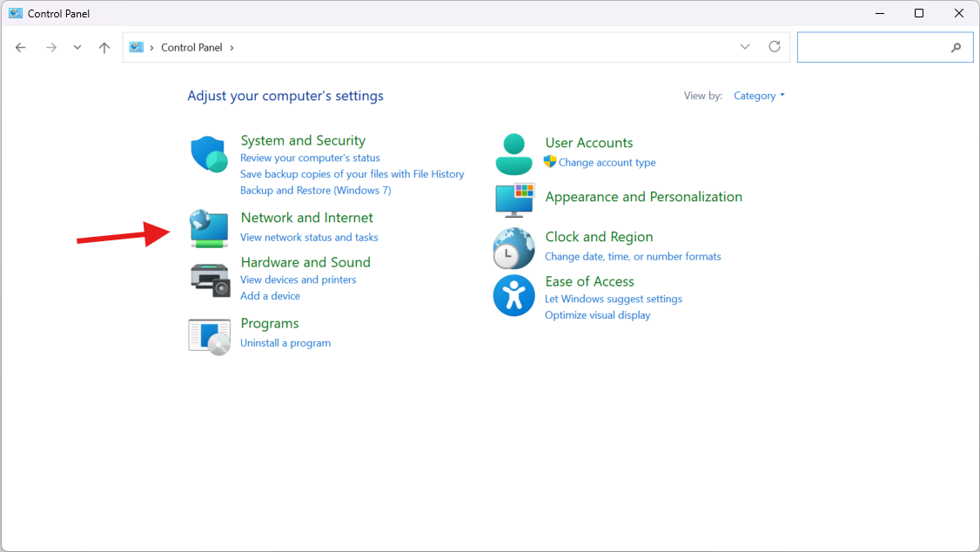Refresh the Control Panel view

tap(775, 47)
